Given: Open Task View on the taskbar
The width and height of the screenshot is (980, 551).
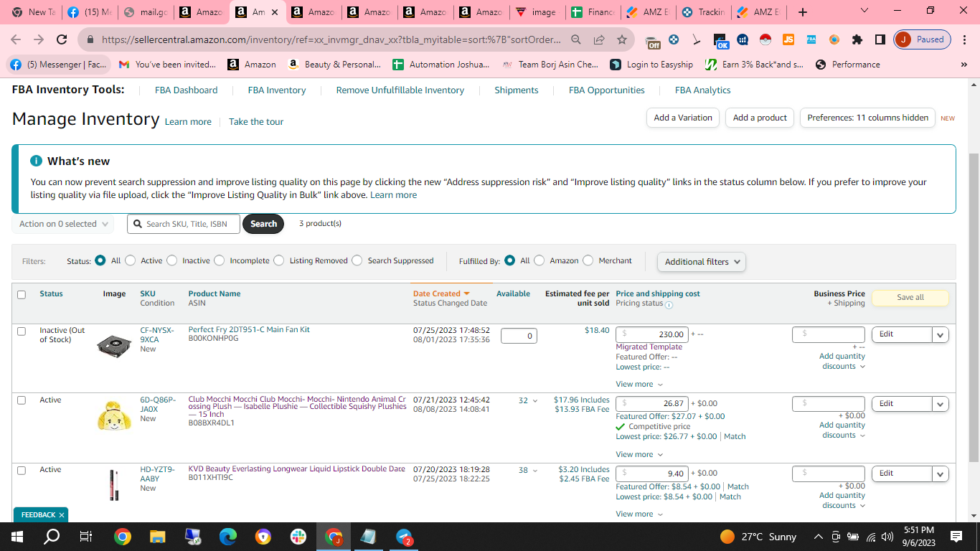Looking at the screenshot, I should (x=86, y=536).
